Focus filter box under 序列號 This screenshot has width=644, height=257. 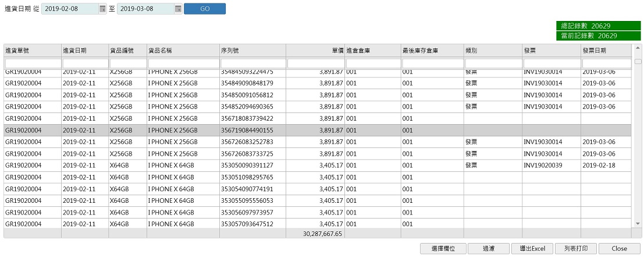(x=253, y=64)
